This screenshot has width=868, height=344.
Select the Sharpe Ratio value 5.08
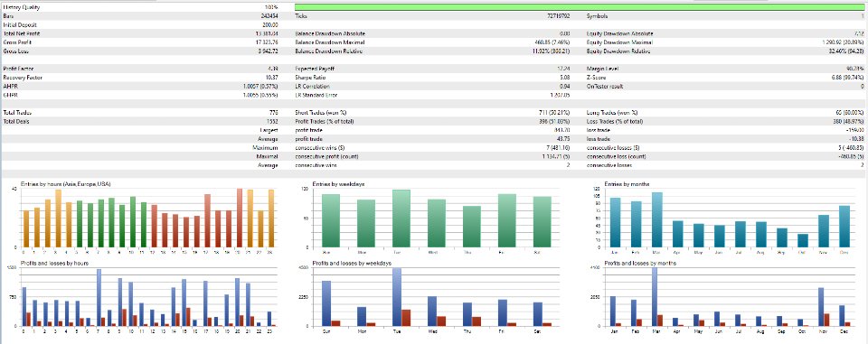point(565,77)
